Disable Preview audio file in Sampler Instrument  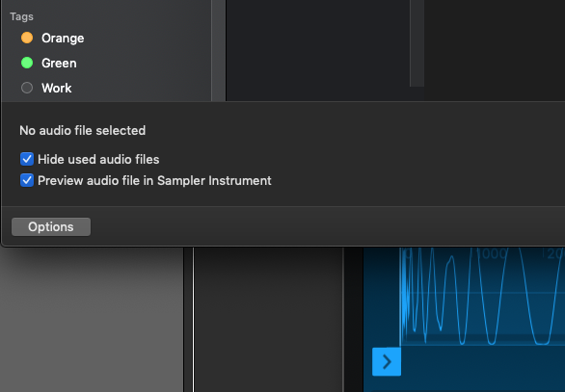pos(27,180)
